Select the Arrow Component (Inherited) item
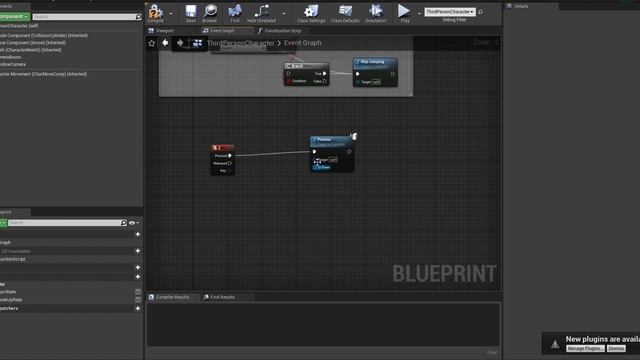The height and width of the screenshot is (360, 640). (33, 43)
